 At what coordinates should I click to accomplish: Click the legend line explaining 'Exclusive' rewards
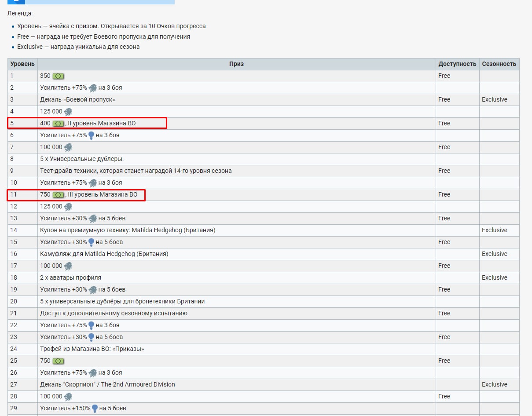point(78,47)
